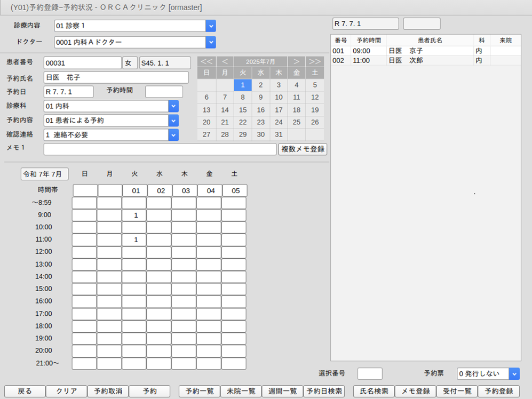Jump forward a year with >> button
532x399 pixels.
[x=315, y=61]
